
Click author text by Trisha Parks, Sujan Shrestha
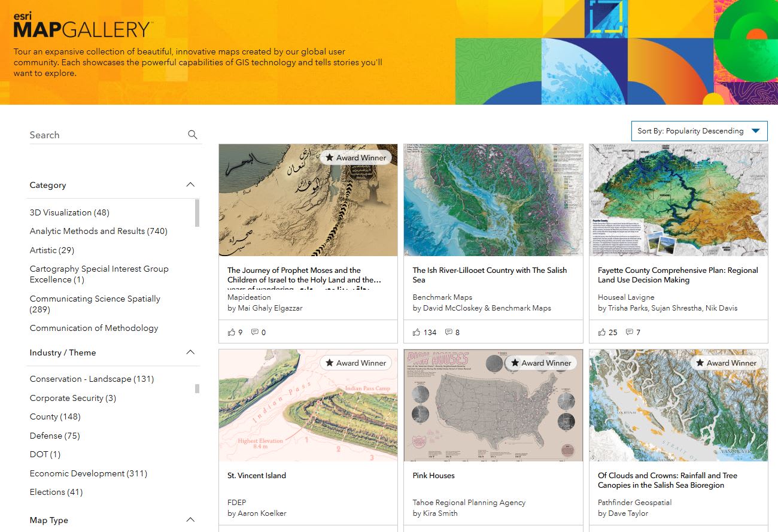(x=667, y=308)
